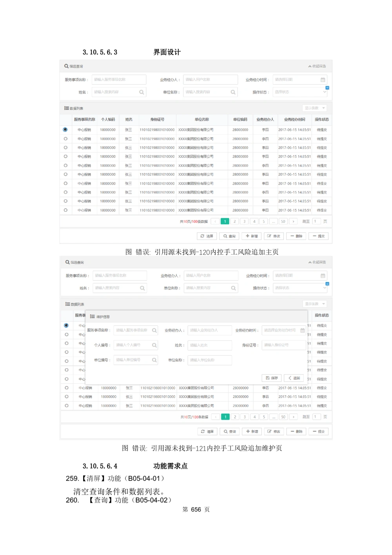Click 提交 submit button in upper screen

318,236
